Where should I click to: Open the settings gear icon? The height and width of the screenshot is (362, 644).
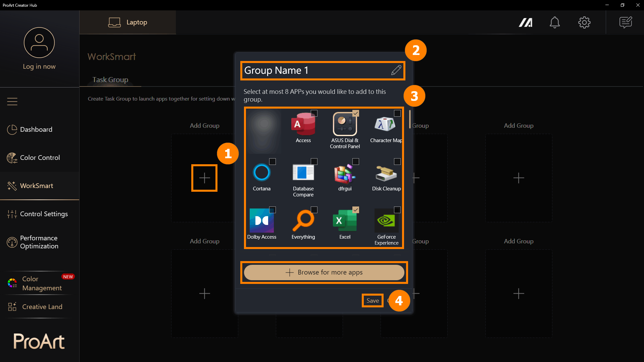tap(584, 22)
